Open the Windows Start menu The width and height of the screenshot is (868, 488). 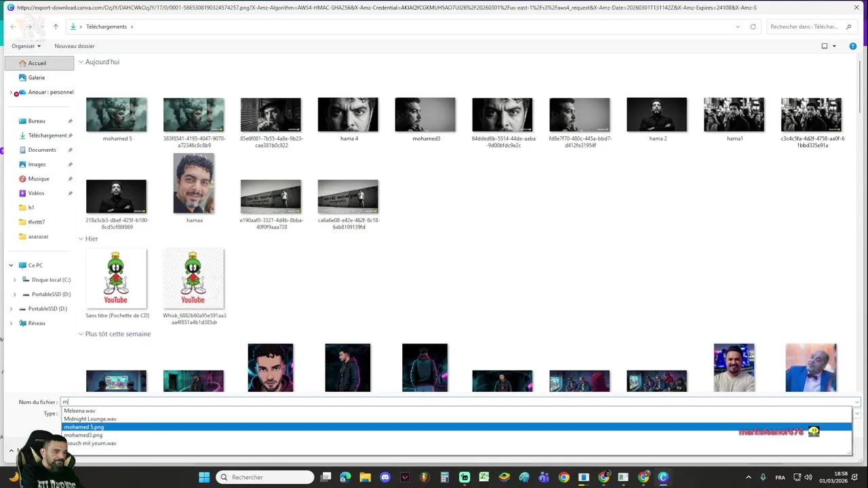pyautogui.click(x=204, y=477)
